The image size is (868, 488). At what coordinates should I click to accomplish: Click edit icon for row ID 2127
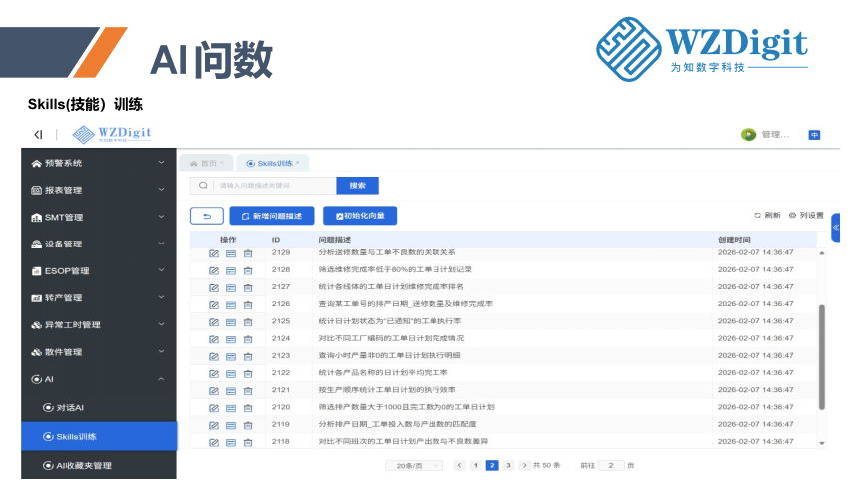coord(214,288)
